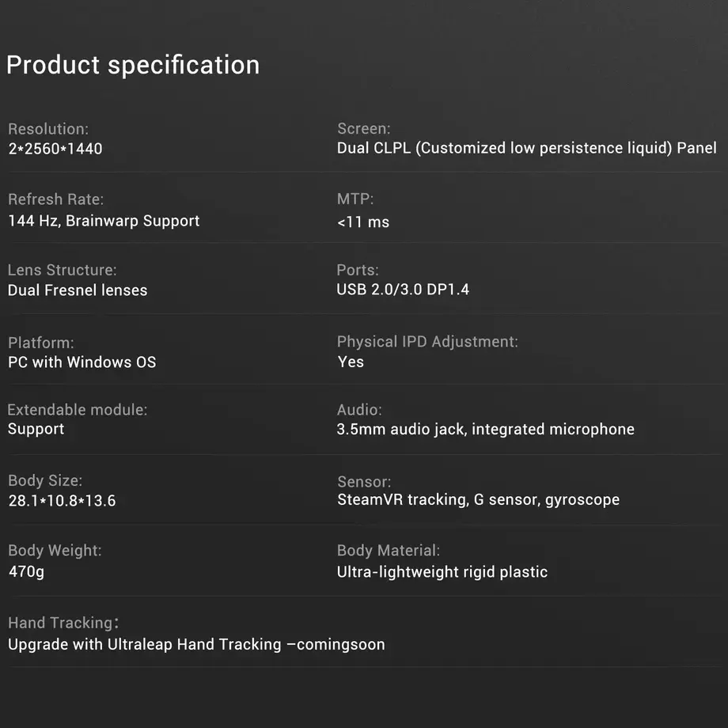Select the PC with Windows OS text

(82, 362)
